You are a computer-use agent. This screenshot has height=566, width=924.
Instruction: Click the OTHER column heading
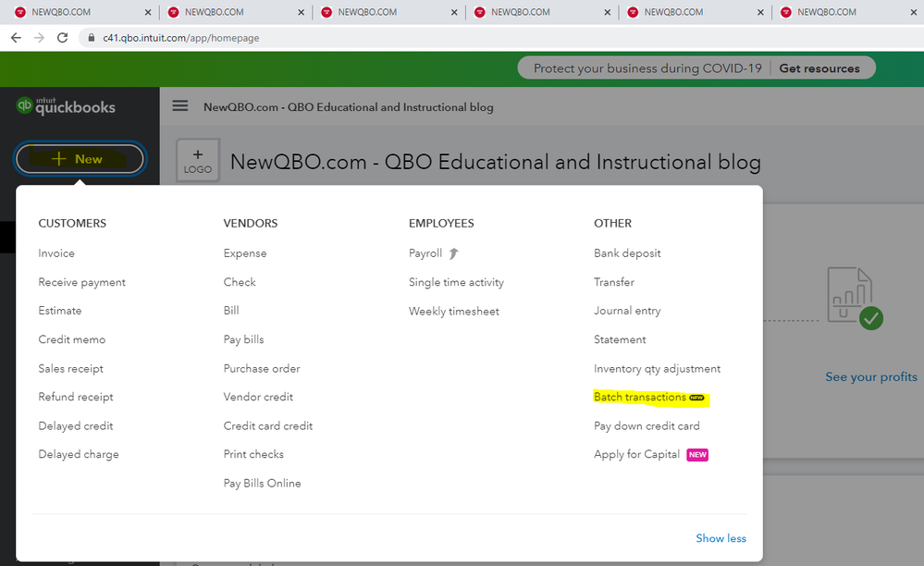click(x=613, y=223)
